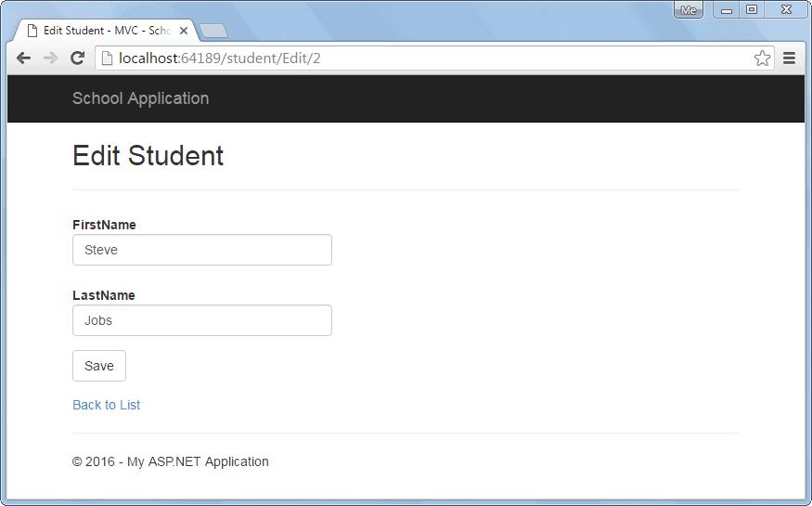The width and height of the screenshot is (812, 506).
Task: Open the Me profile button
Action: [688, 10]
